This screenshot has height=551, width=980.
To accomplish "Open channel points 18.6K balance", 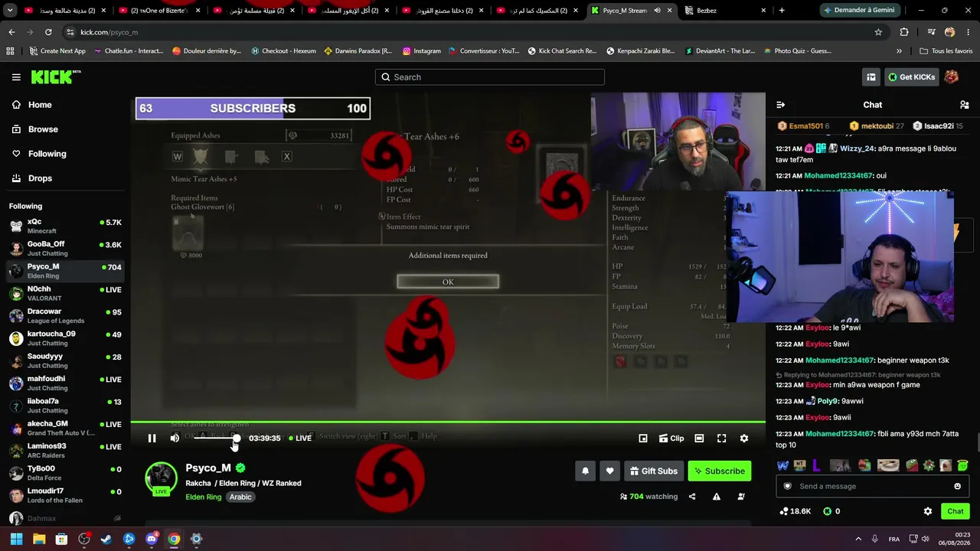I will (795, 511).
